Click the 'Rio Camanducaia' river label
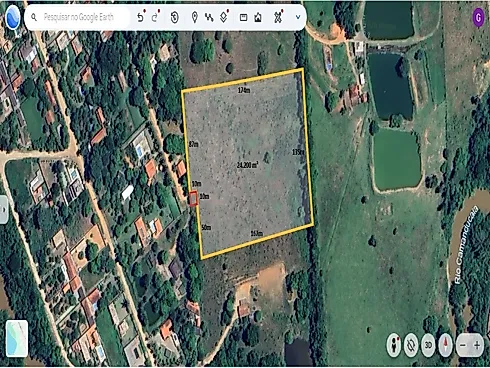 point(467,245)
